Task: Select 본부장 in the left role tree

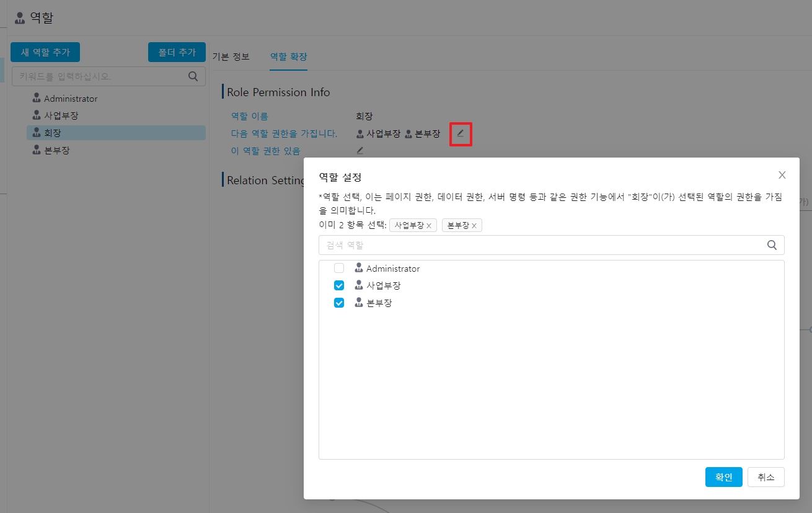Action: 56,150
